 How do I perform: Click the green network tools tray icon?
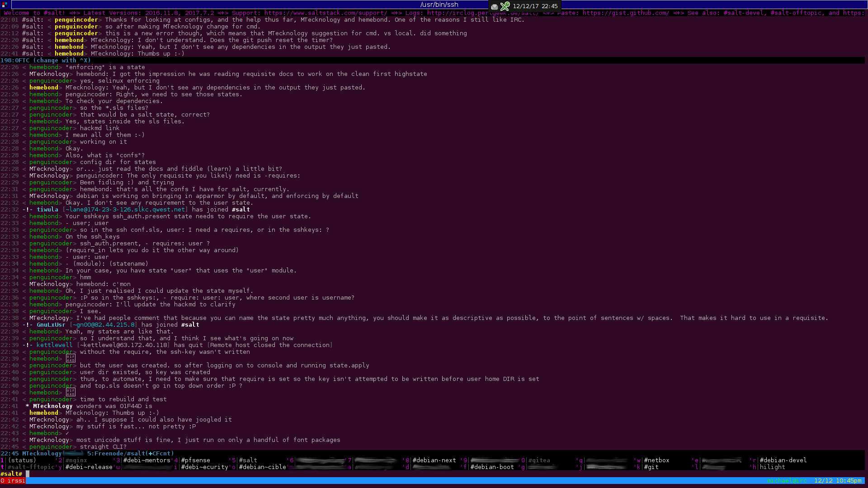(505, 6)
